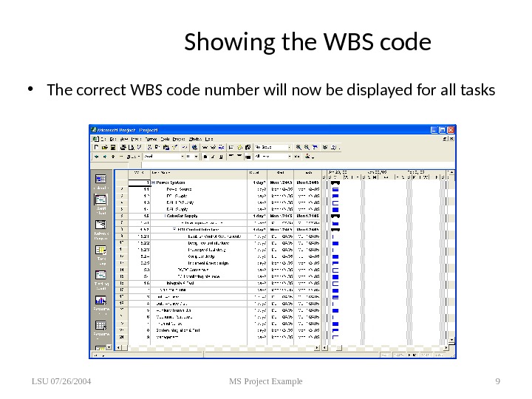
Task: Open the Resource Sheet view icon
Action: point(100,325)
